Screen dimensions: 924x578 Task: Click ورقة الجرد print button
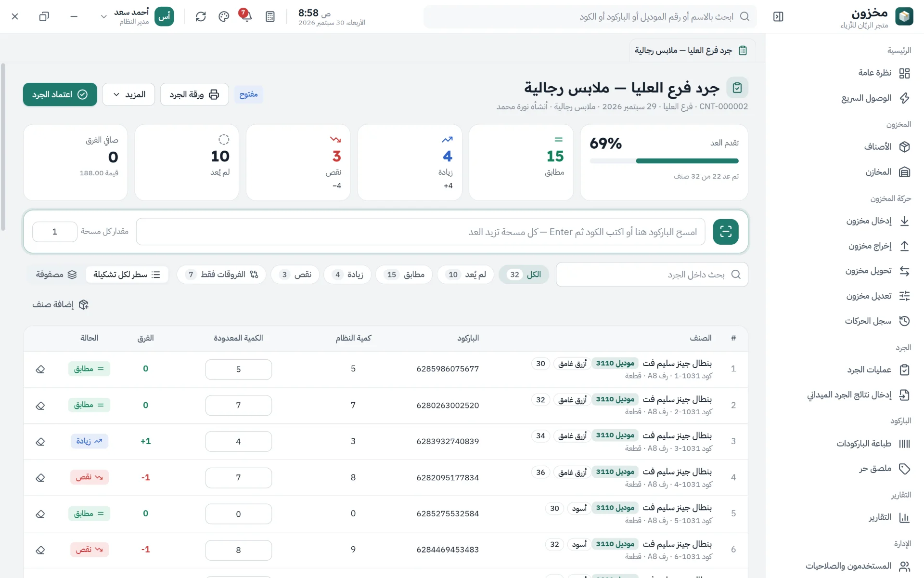tap(194, 94)
